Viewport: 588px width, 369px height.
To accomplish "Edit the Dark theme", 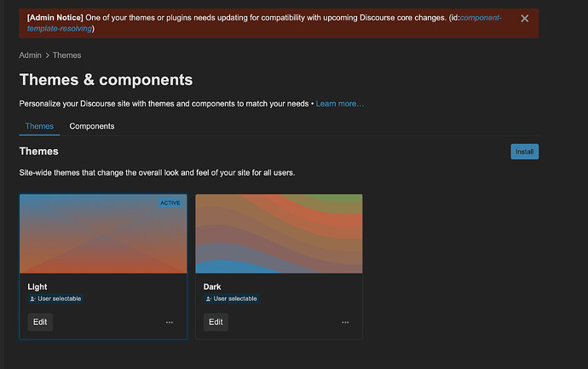I will pyautogui.click(x=216, y=322).
